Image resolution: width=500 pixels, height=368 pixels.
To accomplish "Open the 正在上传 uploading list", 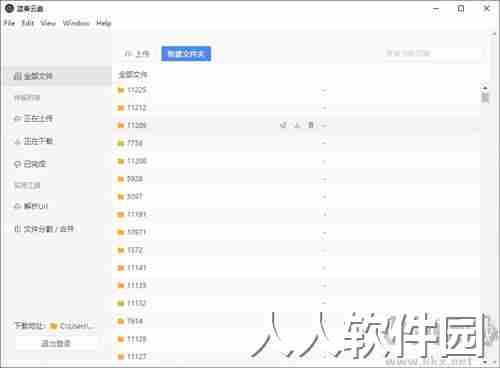I will coord(38,118).
